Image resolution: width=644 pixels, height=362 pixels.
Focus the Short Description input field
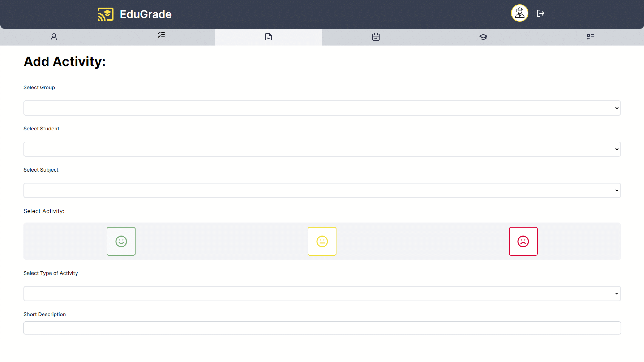[x=322, y=328]
